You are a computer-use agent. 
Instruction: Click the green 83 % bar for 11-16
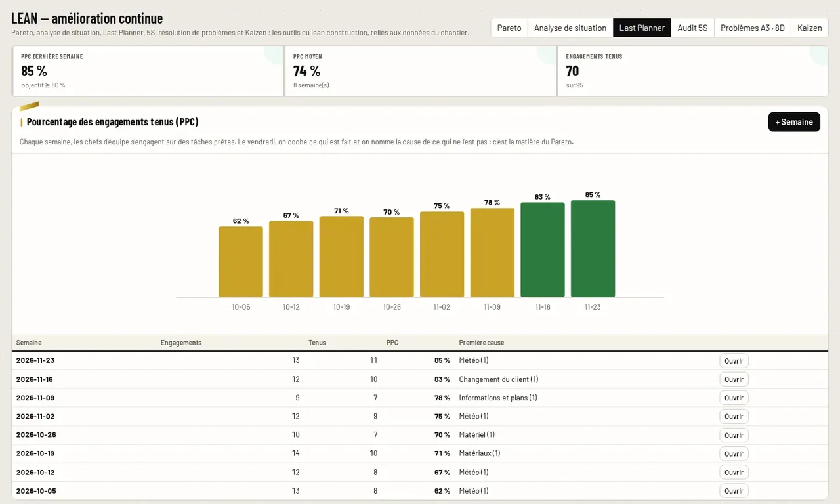pos(543,250)
